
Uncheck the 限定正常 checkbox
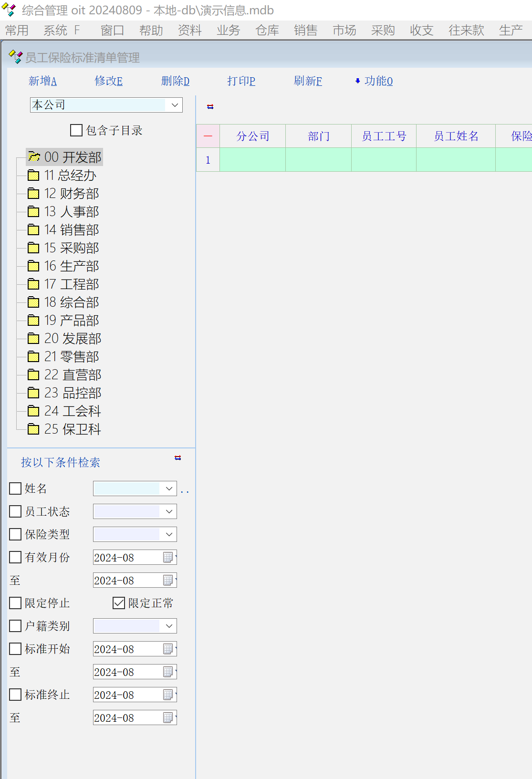point(119,603)
